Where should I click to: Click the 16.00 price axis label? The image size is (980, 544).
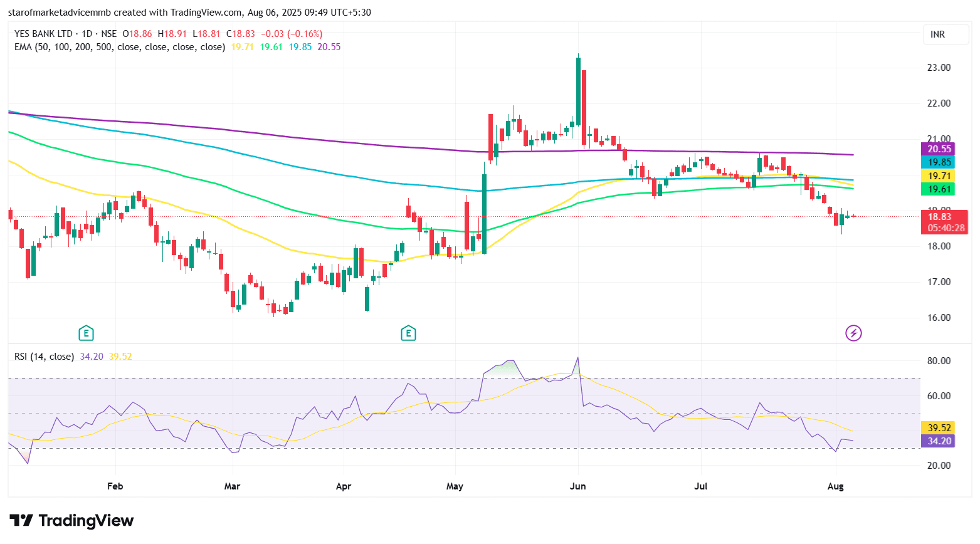939,318
